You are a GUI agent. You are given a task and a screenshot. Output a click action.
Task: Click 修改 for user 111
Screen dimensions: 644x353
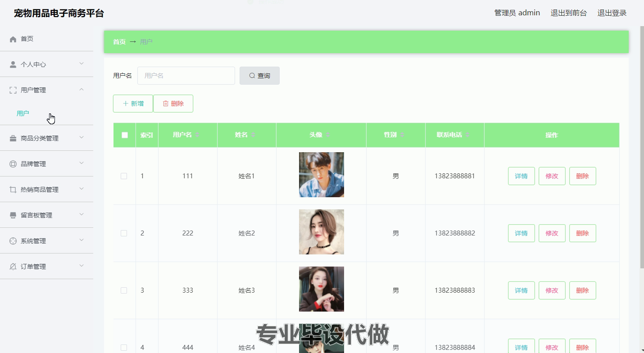552,176
